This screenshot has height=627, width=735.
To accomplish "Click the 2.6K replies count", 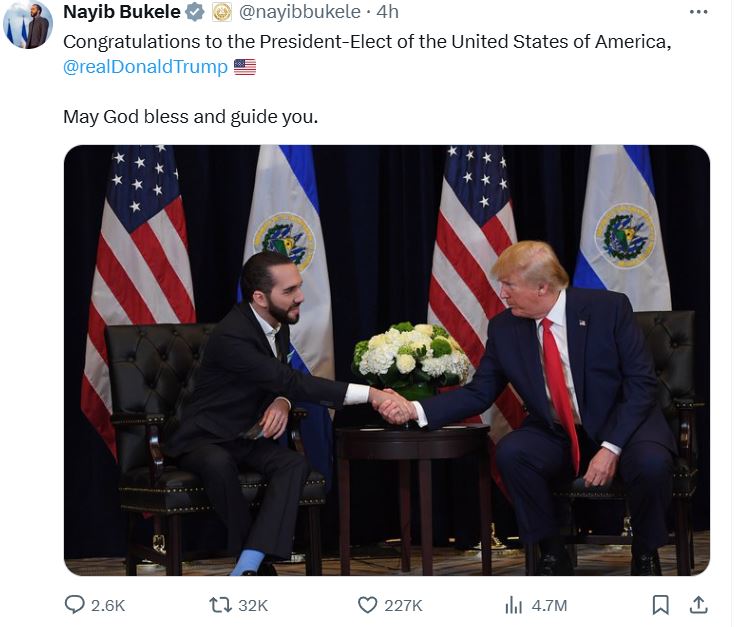I will point(108,605).
